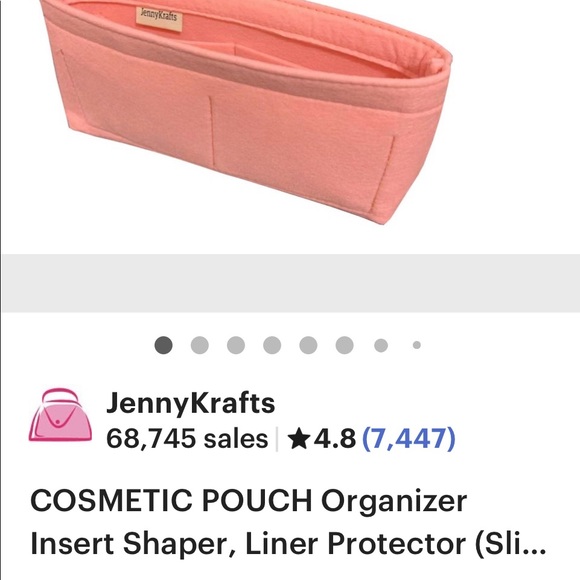Image resolution: width=580 pixels, height=580 pixels.
Task: Open the 4.8 rating value
Action: click(x=335, y=439)
